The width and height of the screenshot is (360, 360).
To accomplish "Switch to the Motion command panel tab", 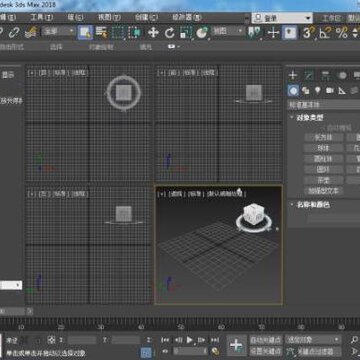I will [x=342, y=75].
